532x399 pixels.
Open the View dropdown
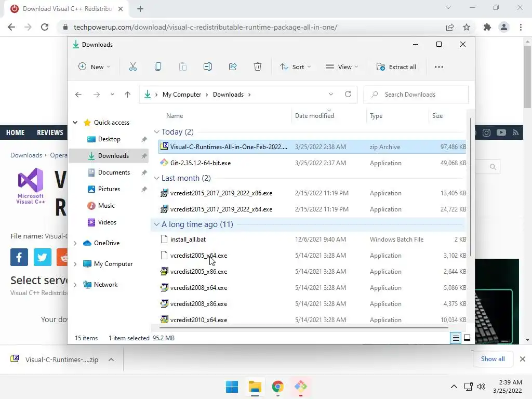coord(342,67)
